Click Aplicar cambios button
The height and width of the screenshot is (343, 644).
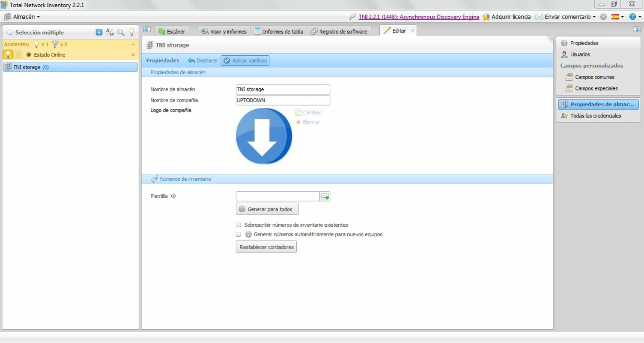245,60
